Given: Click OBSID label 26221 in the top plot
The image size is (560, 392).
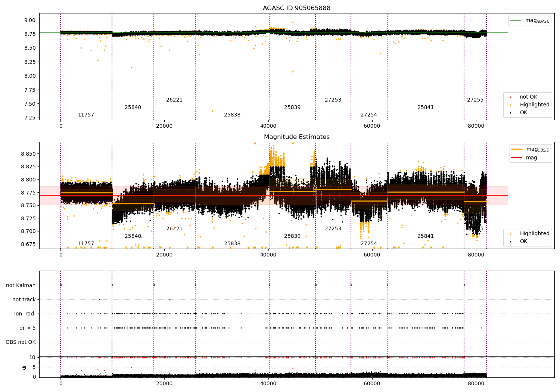Looking at the screenshot, I should pyautogui.click(x=174, y=100).
